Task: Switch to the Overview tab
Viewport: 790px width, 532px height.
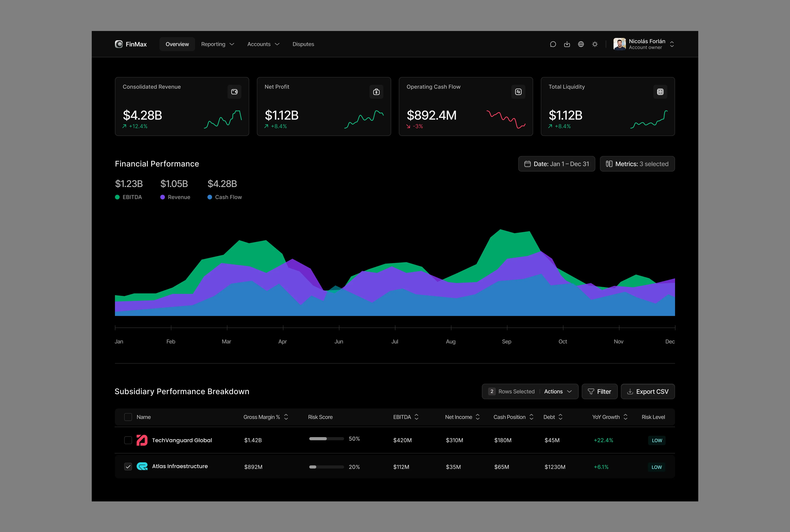Action: point(177,44)
